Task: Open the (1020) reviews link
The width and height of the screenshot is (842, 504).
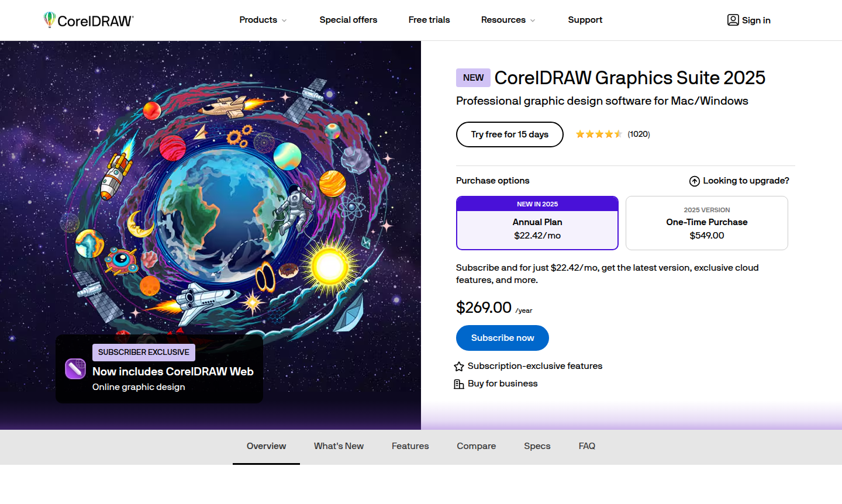Action: tap(639, 134)
